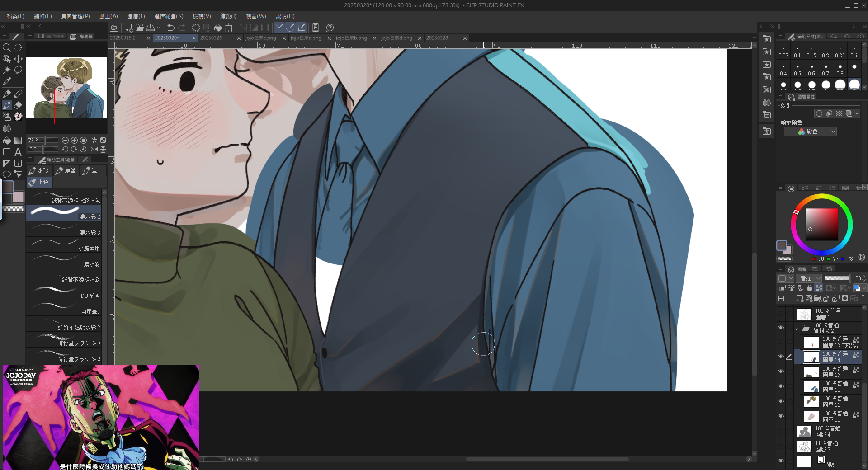Select the 厚塗 brush group
The image size is (868, 470).
click(x=66, y=170)
